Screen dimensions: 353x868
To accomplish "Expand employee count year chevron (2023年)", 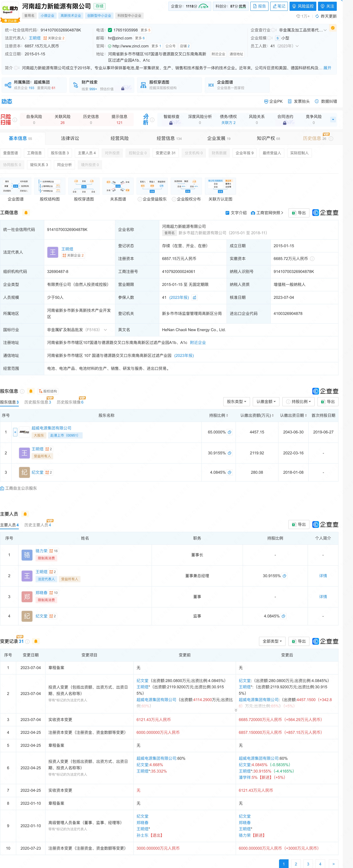I will [297, 46].
